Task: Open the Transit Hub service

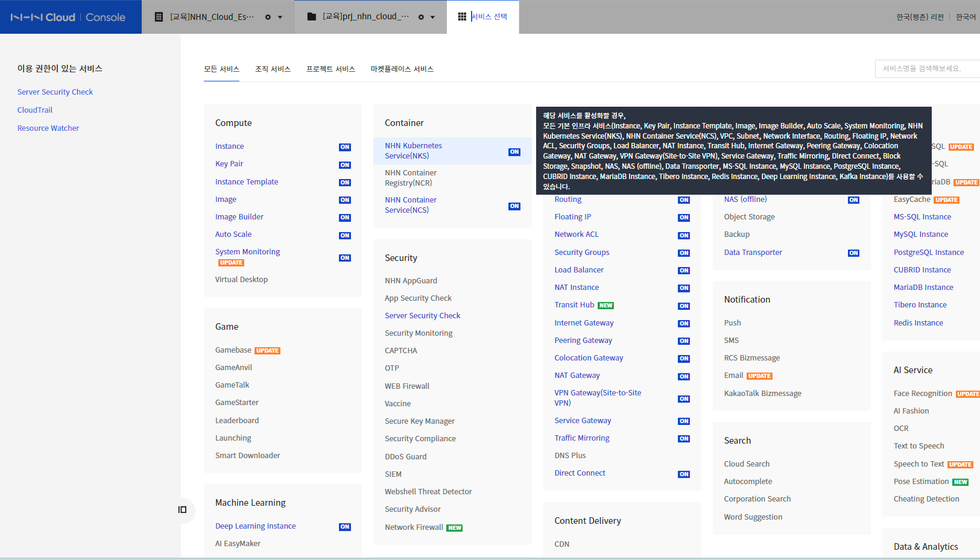Action: coord(575,305)
